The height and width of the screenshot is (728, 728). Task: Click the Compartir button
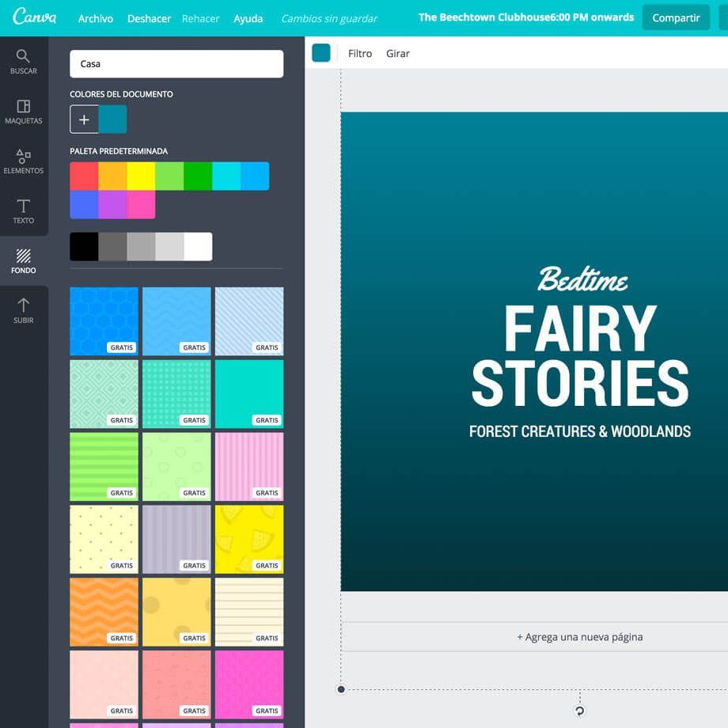pos(676,17)
